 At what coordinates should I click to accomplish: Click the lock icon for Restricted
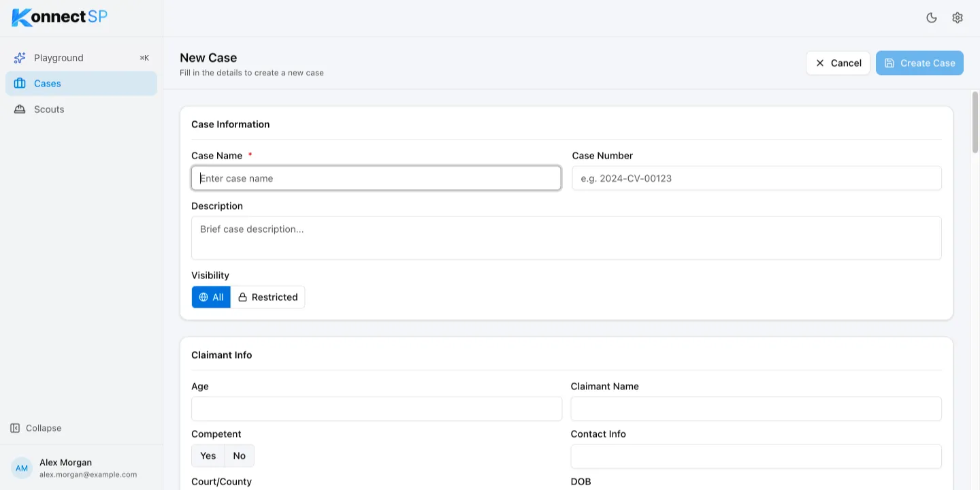click(x=242, y=297)
